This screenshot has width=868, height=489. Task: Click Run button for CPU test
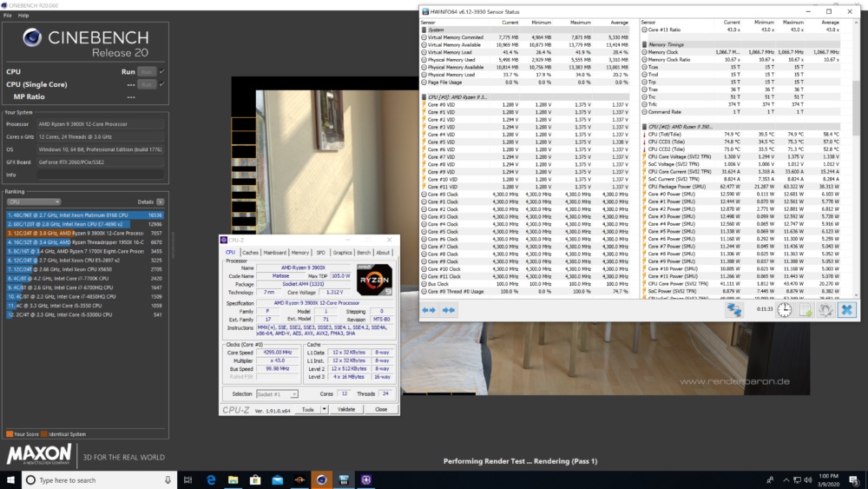pyautogui.click(x=146, y=71)
